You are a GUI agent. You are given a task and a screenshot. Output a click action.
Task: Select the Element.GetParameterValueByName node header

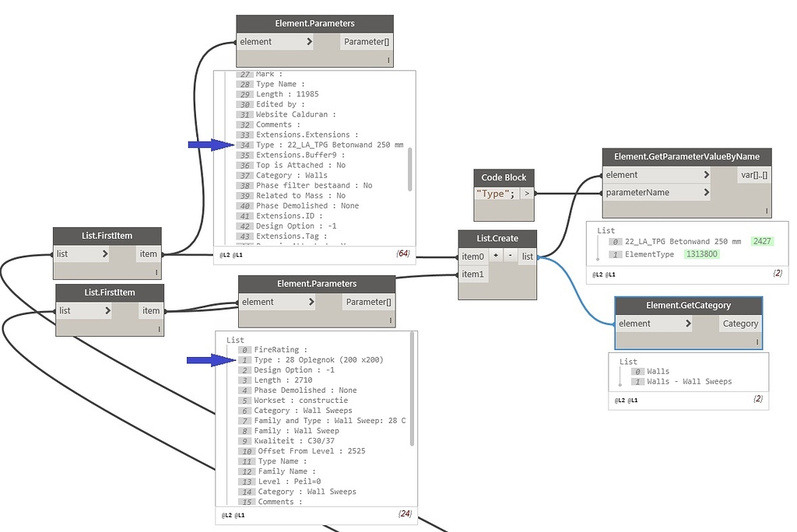686,156
